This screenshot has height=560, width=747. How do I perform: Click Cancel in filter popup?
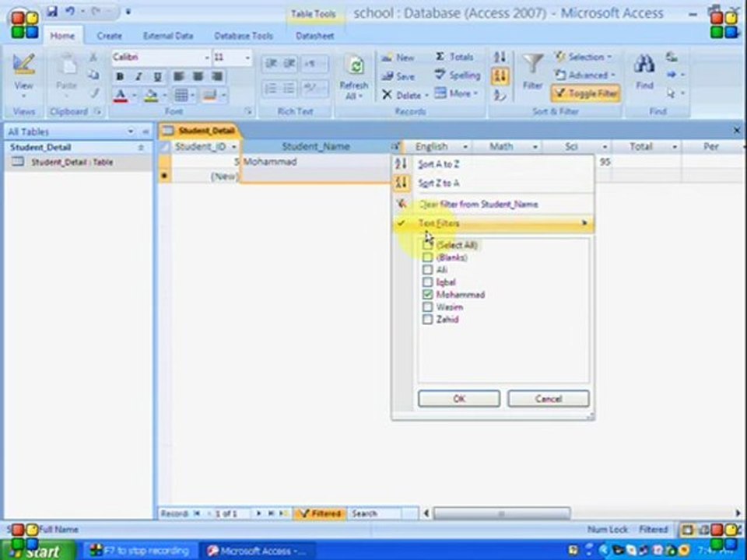click(549, 398)
